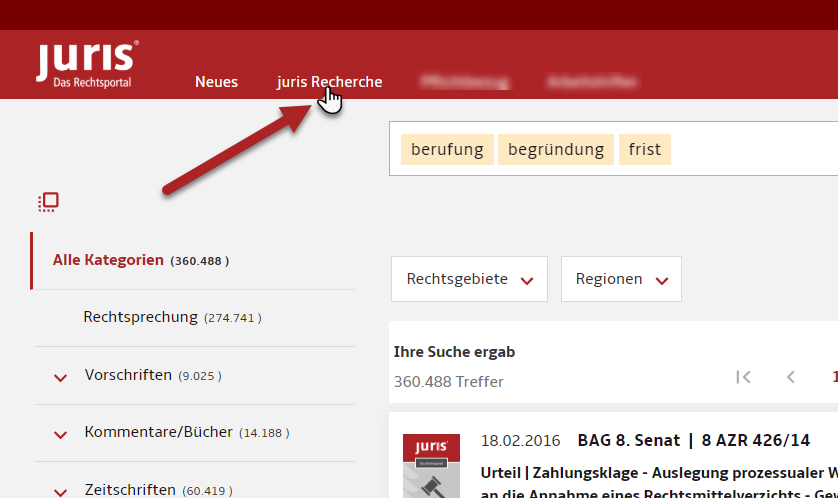Image resolution: width=838 pixels, height=499 pixels.
Task: Go to previous results page arrow
Action: click(x=791, y=377)
